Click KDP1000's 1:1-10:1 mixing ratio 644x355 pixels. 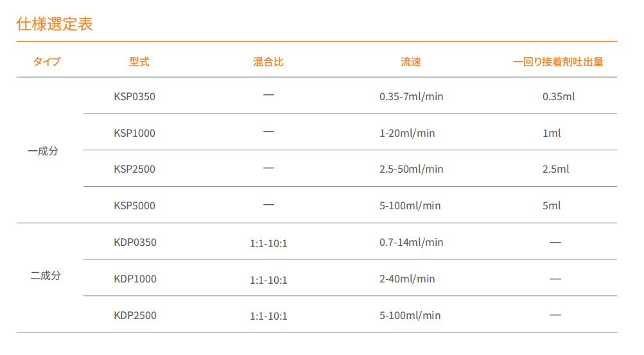click(268, 280)
